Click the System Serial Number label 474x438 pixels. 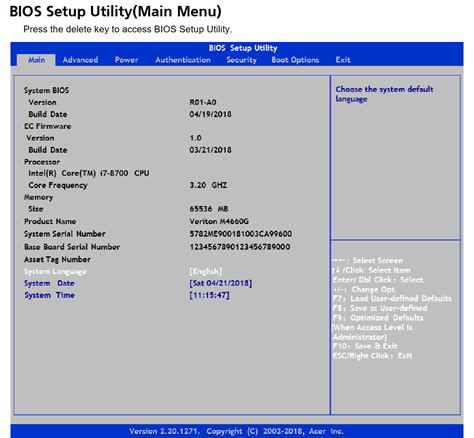tap(64, 234)
